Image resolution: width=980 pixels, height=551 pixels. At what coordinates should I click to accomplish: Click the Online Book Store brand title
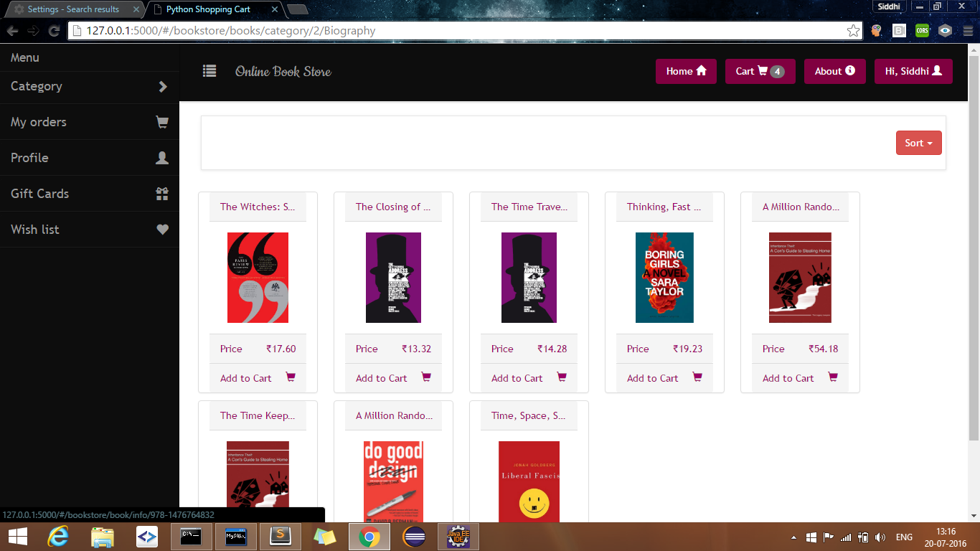283,72
